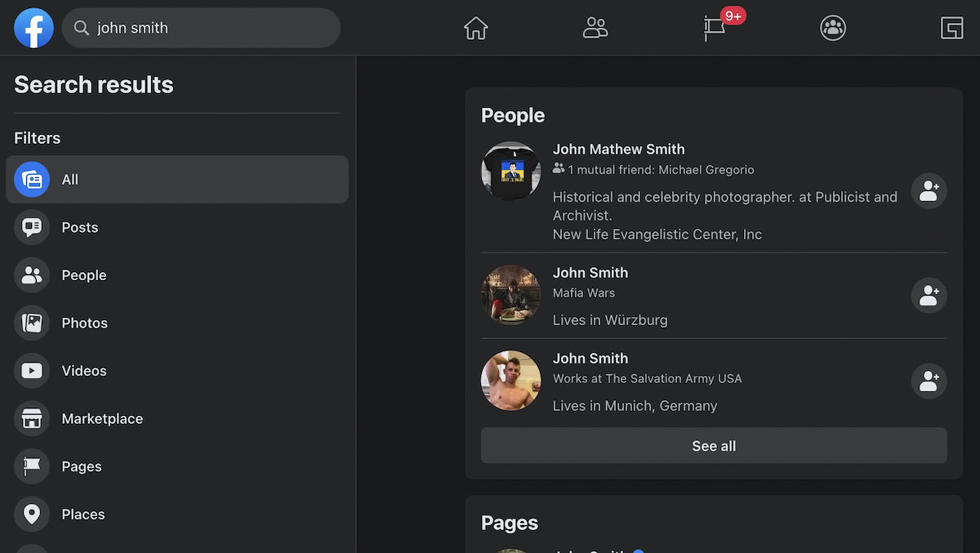Open Pages flag icon with 9+ badge

715,29
